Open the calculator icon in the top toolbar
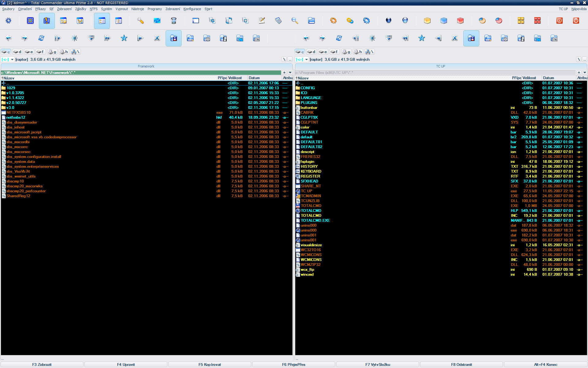Screen dimensions: 588x368 click(278, 21)
